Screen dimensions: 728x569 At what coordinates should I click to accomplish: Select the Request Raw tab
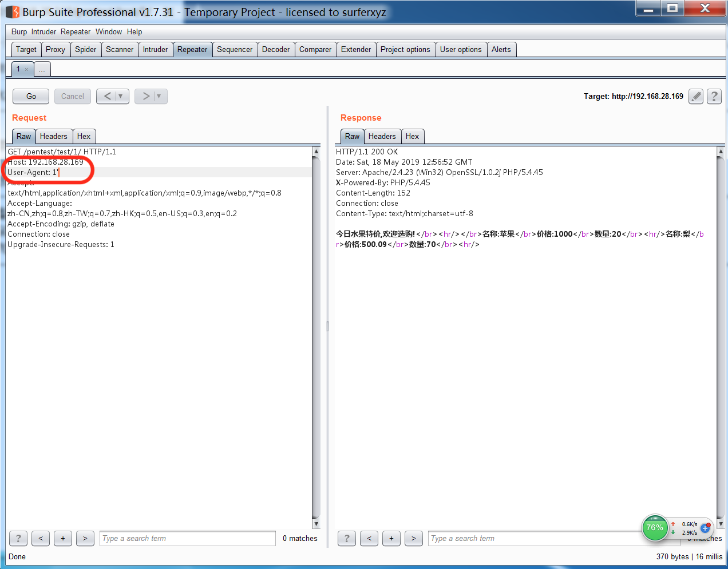coord(24,137)
